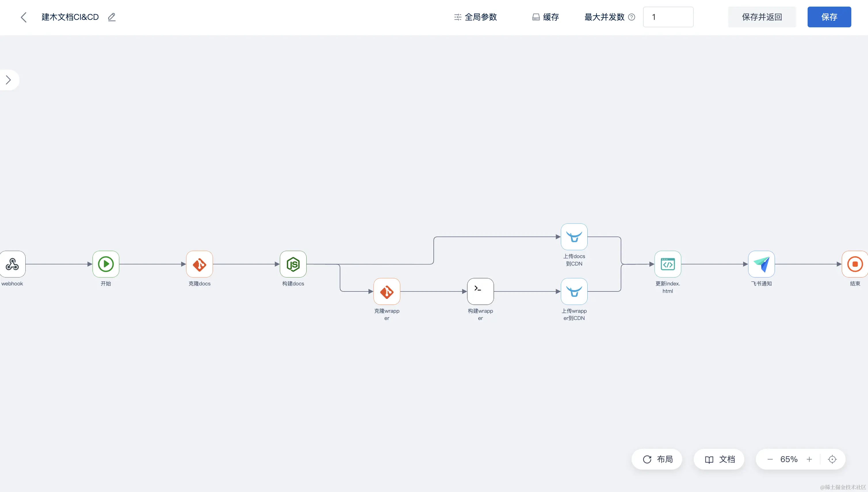Click the 保存并返回 button
868x492 pixels.
(x=762, y=17)
